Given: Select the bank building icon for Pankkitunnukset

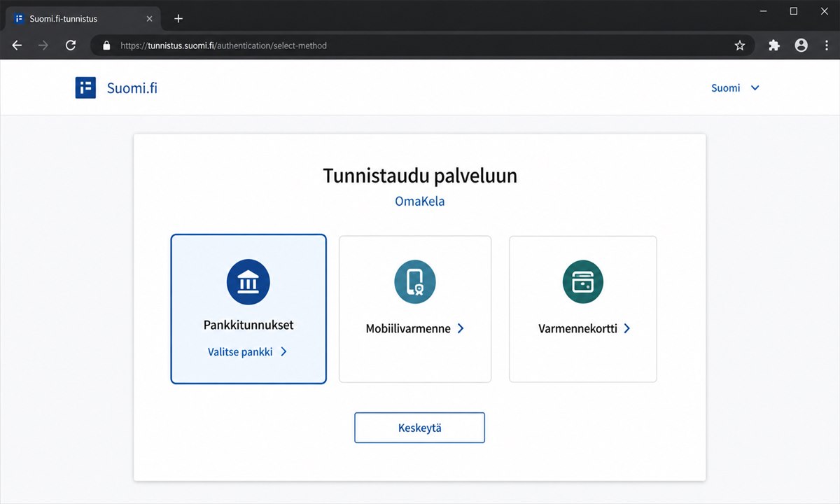Looking at the screenshot, I should 248,282.
